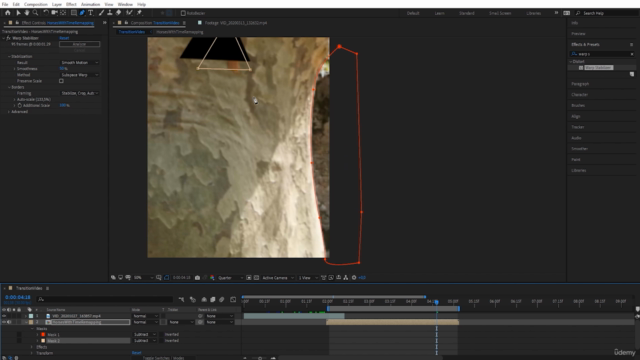Toggle mask and shape path visibility icon
The height and width of the screenshot is (360, 640).
[x=167, y=278]
